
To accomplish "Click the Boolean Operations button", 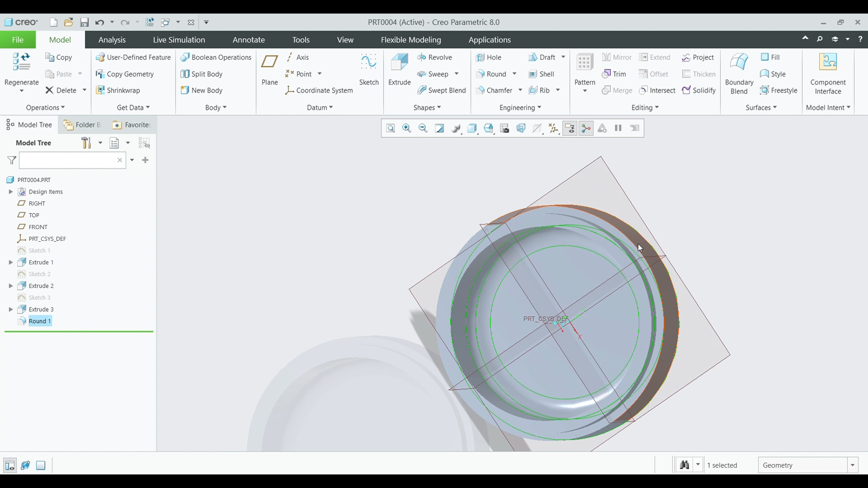I will point(216,57).
